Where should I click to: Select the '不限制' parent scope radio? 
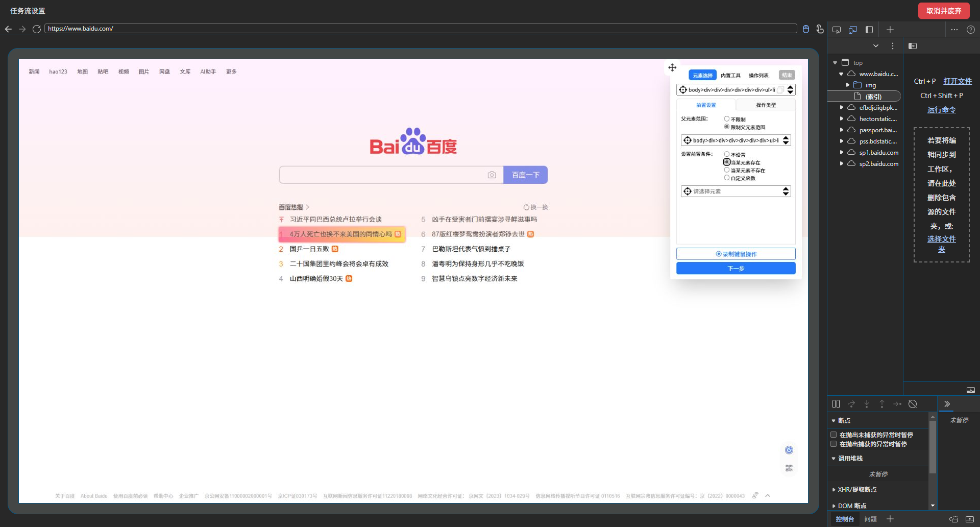tap(727, 119)
